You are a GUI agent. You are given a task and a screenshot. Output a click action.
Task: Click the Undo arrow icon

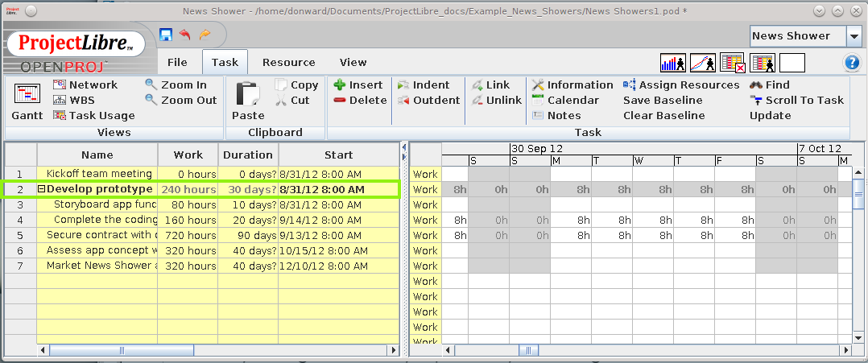[185, 35]
